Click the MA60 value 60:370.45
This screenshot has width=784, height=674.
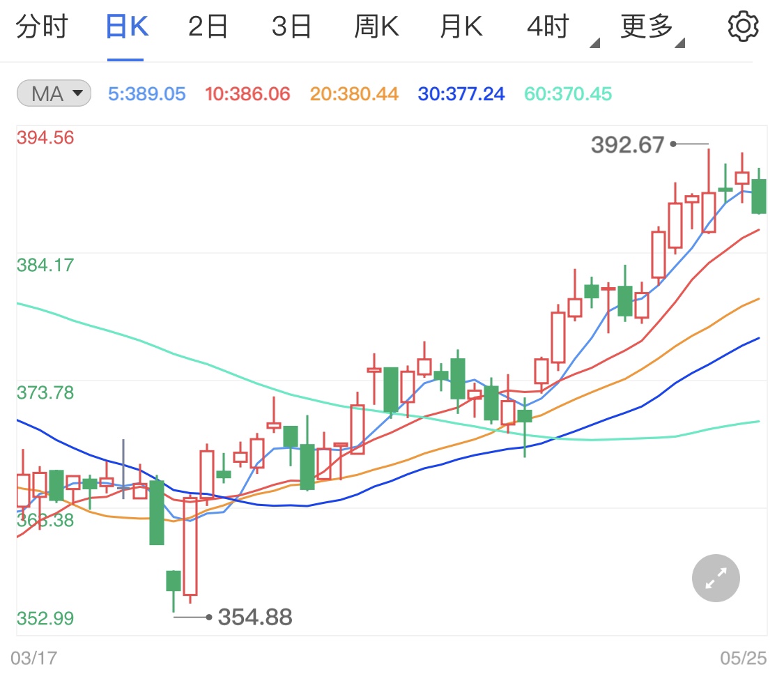pyautogui.click(x=568, y=94)
